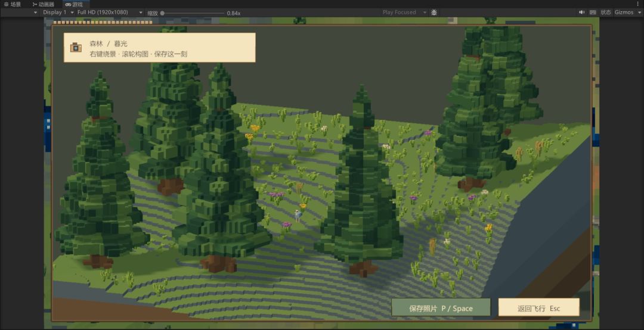Open the Gizmos dropdown arrow
The height and width of the screenshot is (330, 644).
point(639,13)
